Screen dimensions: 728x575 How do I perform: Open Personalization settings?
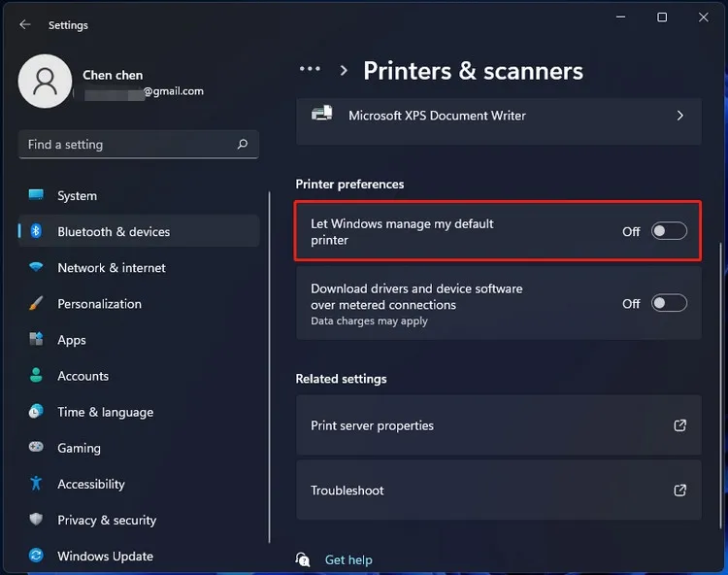pos(139,304)
